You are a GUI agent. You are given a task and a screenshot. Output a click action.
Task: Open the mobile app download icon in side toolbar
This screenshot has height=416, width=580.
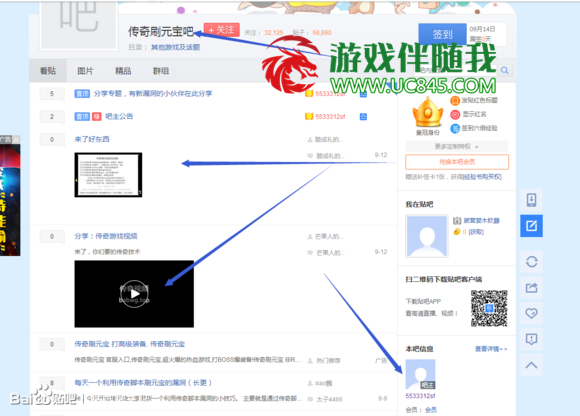531,200
